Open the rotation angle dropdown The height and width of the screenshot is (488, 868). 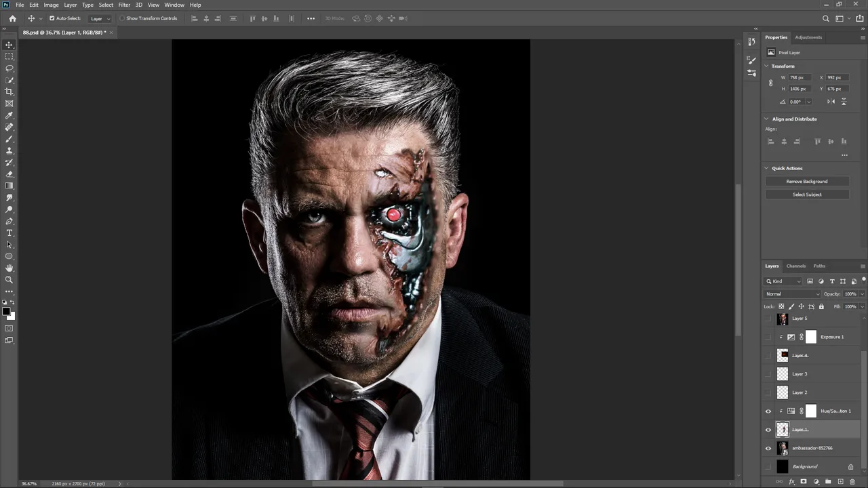(808, 102)
